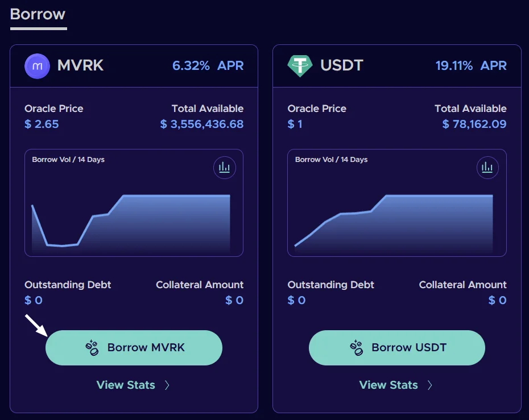Click the USDT Oracle Price label
The image size is (529, 420).
[x=317, y=109]
